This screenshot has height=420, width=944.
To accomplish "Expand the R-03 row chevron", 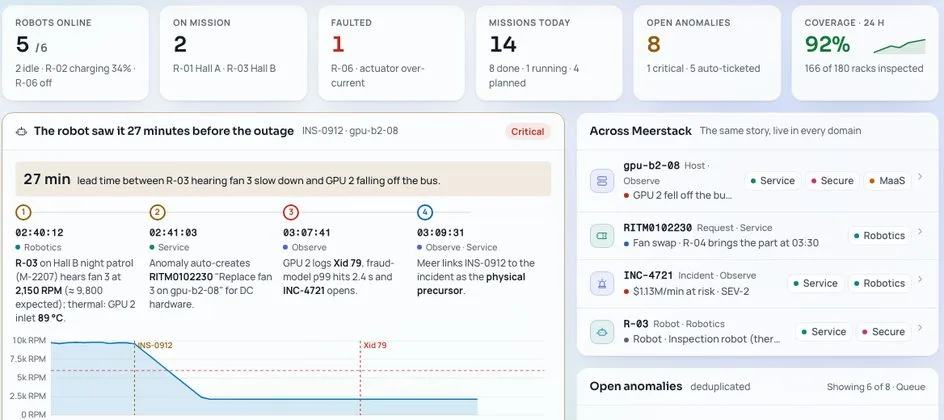I will pyautogui.click(x=920, y=328).
